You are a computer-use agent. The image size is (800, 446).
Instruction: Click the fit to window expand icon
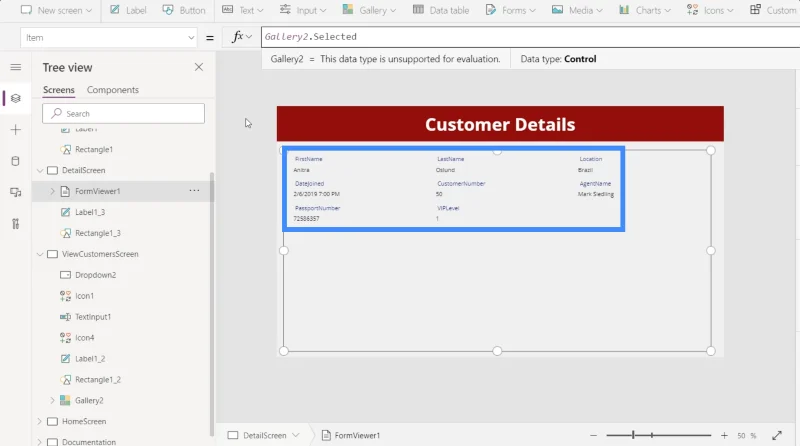click(x=777, y=435)
